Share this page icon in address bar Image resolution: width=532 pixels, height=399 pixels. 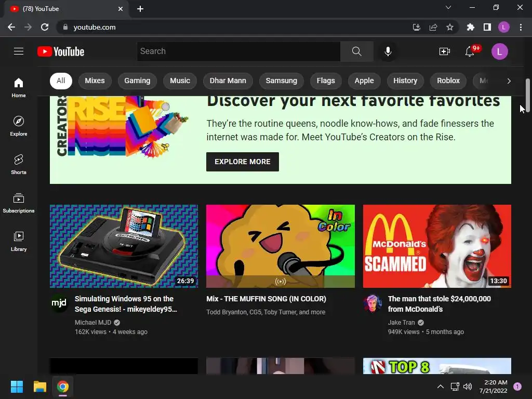click(x=433, y=27)
